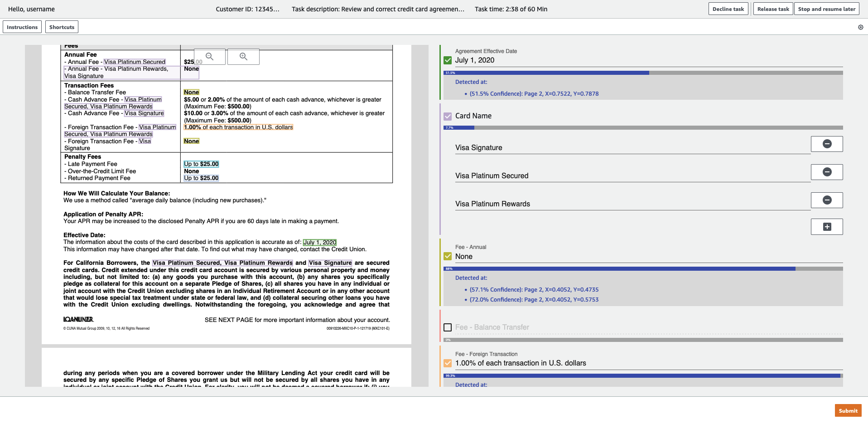Viewport: 868px width, 424px height.
Task: Click the Penalty Fees heading in the document
Action: tap(82, 157)
